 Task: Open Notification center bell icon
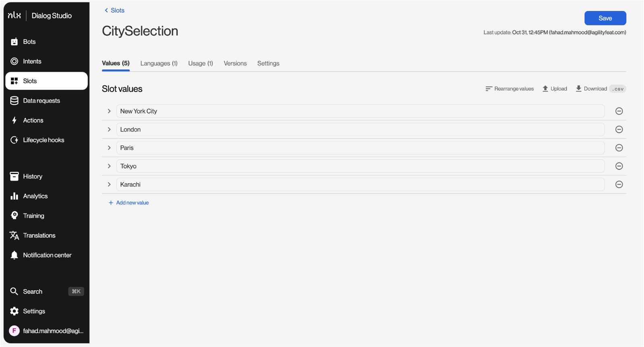tap(14, 255)
